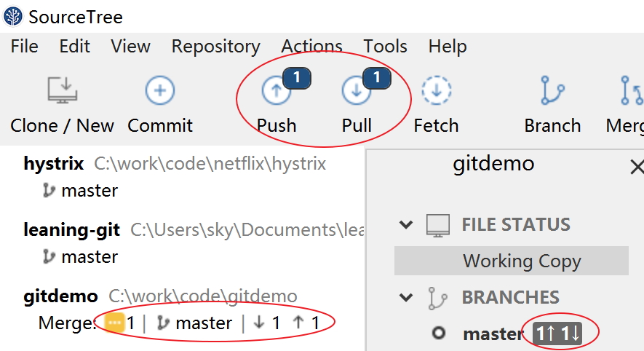Pull changes using the Pull icon
Screen dimensions: 644x351
coord(357,91)
